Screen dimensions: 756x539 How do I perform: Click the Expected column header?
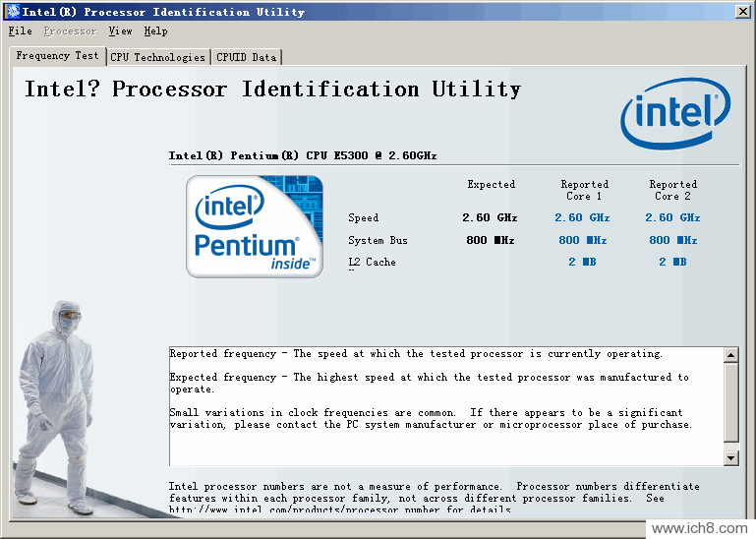[491, 184]
